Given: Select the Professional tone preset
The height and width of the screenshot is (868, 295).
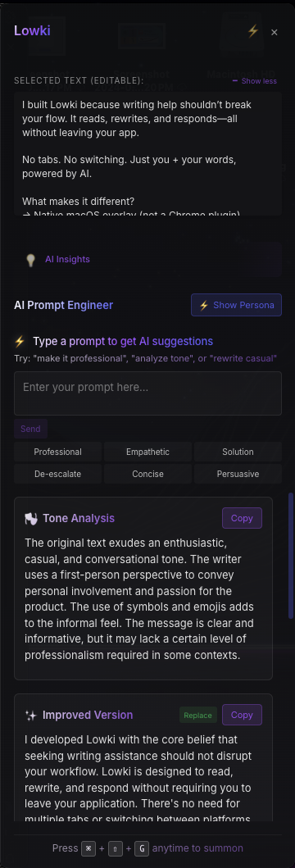Looking at the screenshot, I should coord(57,452).
